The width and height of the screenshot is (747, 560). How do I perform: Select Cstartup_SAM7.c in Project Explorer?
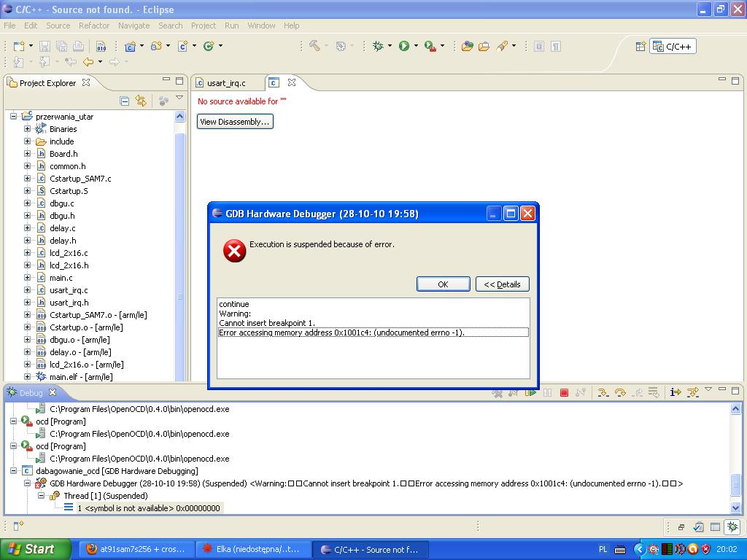tap(80, 179)
